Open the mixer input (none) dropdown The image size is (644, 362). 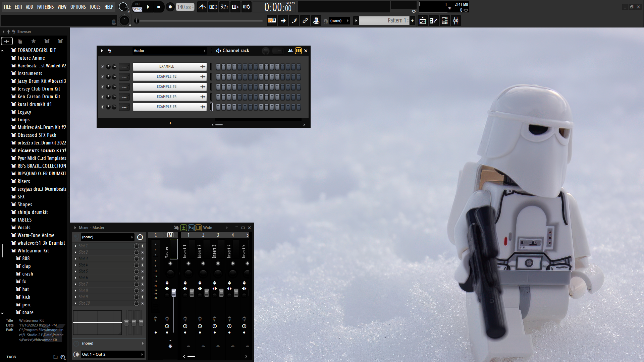click(107, 237)
